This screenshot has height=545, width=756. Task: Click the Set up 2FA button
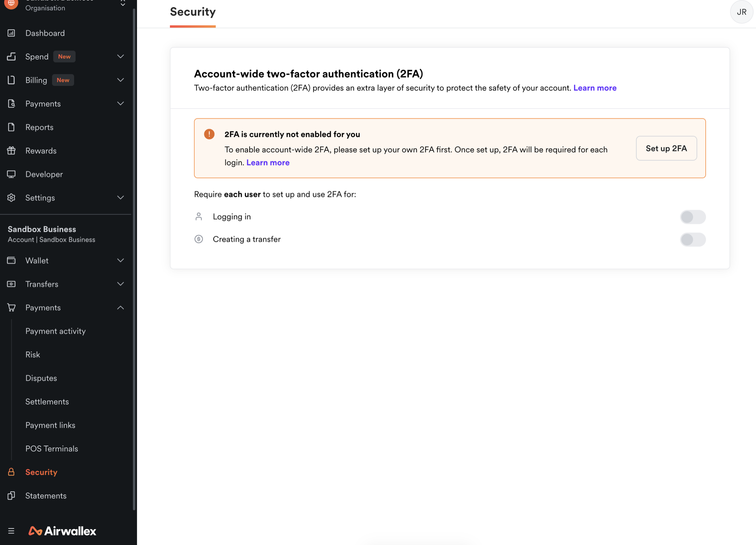[x=666, y=148]
